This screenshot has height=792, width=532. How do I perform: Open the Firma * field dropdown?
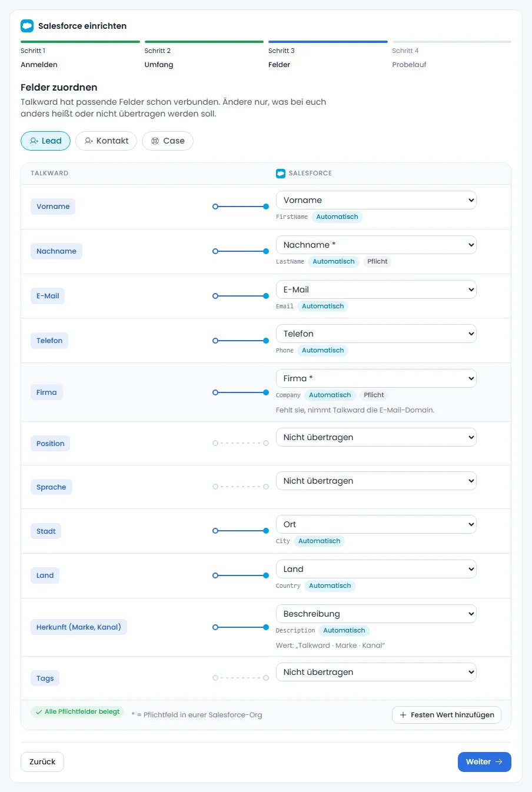(x=376, y=378)
